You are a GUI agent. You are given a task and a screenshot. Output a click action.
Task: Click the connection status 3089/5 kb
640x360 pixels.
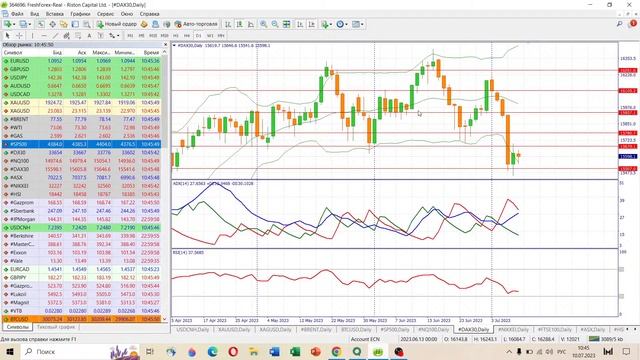[606, 339]
